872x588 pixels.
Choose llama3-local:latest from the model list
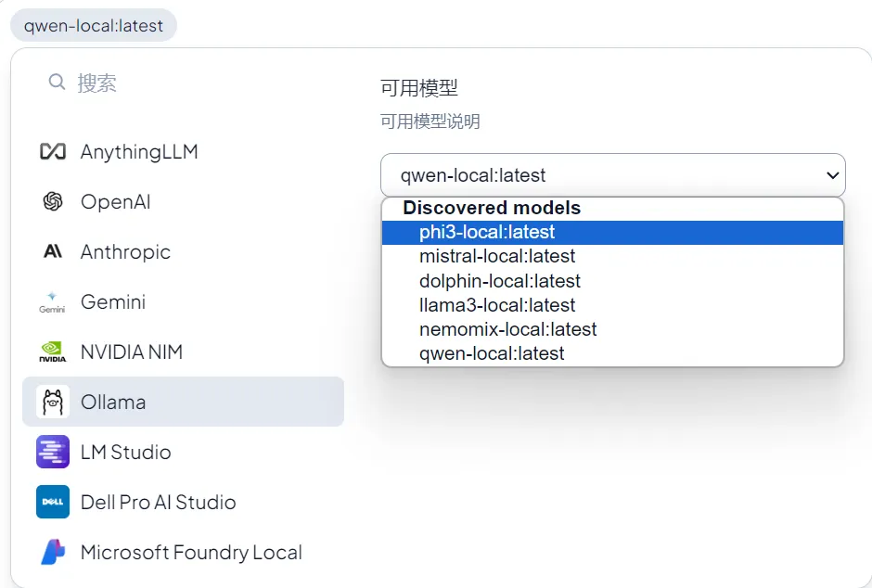(613, 305)
